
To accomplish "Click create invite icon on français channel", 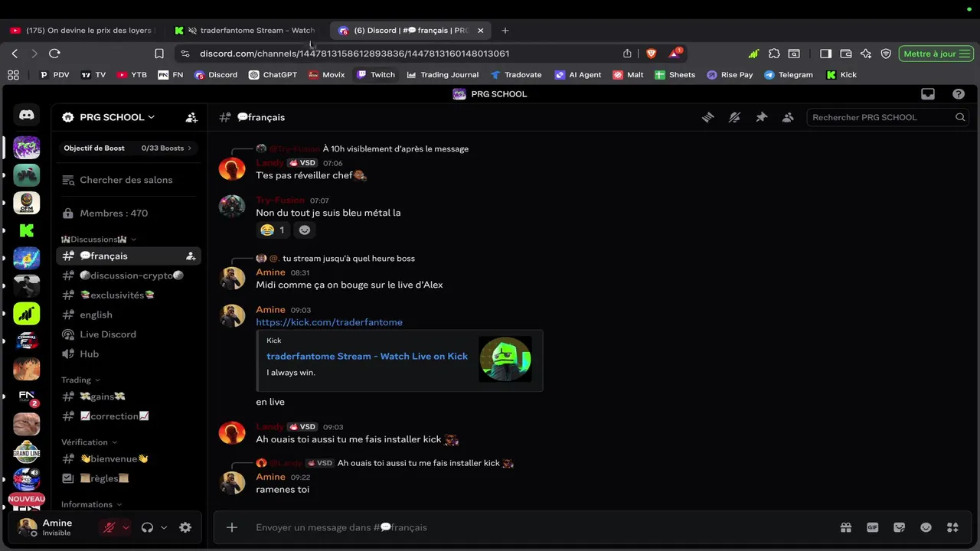I will point(191,256).
